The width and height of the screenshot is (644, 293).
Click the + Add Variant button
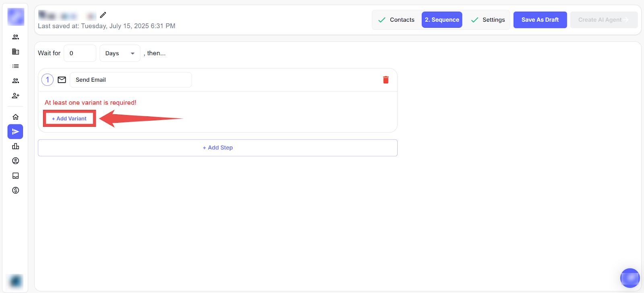click(69, 119)
